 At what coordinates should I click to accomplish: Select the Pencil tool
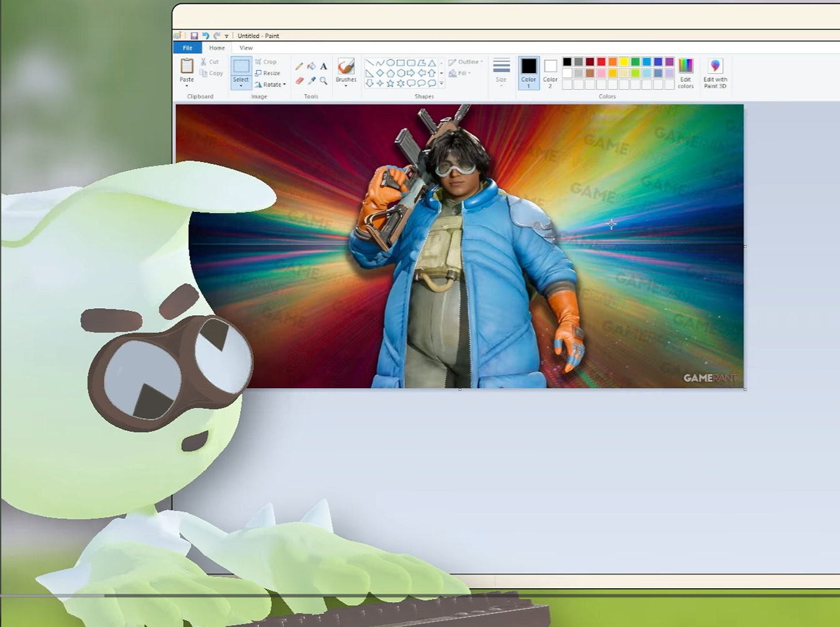point(299,66)
